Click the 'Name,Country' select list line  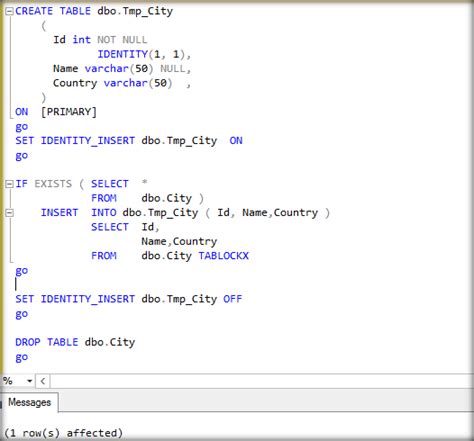[179, 241]
